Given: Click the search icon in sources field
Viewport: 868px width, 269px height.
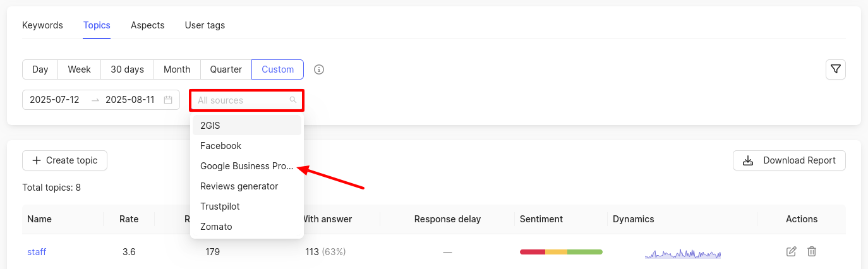Looking at the screenshot, I should [293, 100].
